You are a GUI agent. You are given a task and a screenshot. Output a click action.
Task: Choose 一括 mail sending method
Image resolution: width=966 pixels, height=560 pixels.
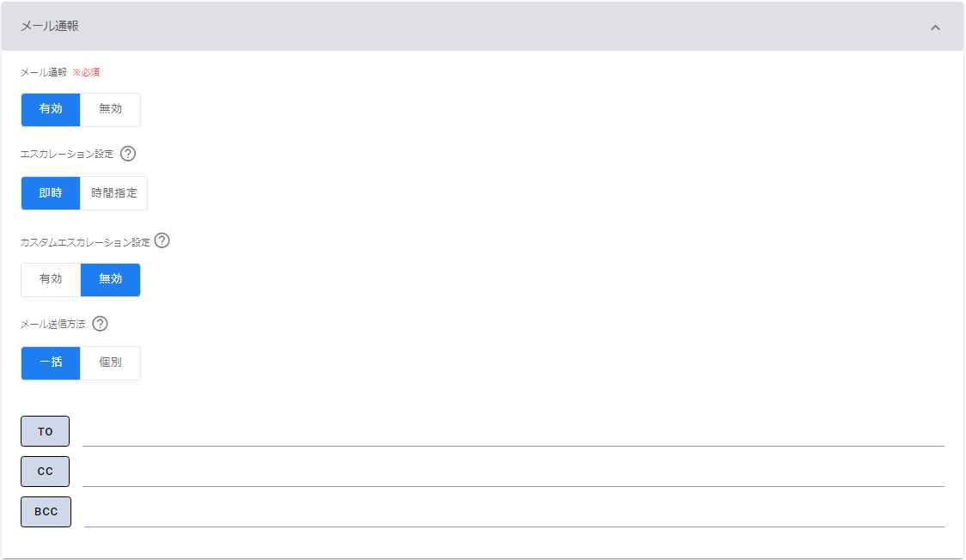(x=51, y=362)
